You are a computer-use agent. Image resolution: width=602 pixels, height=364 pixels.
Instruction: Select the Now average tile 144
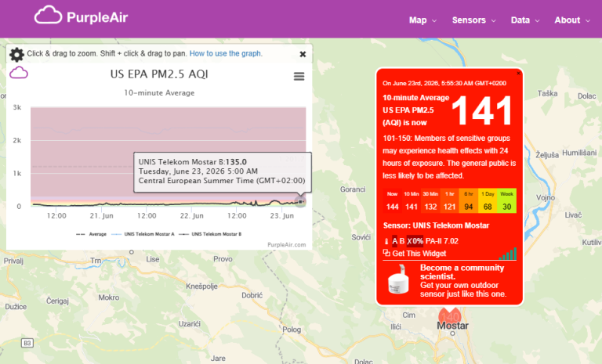point(392,201)
